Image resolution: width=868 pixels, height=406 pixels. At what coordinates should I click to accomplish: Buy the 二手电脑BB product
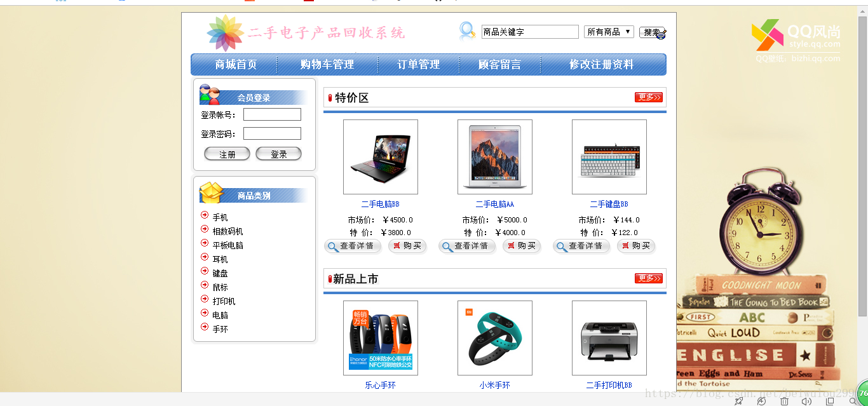tap(407, 246)
